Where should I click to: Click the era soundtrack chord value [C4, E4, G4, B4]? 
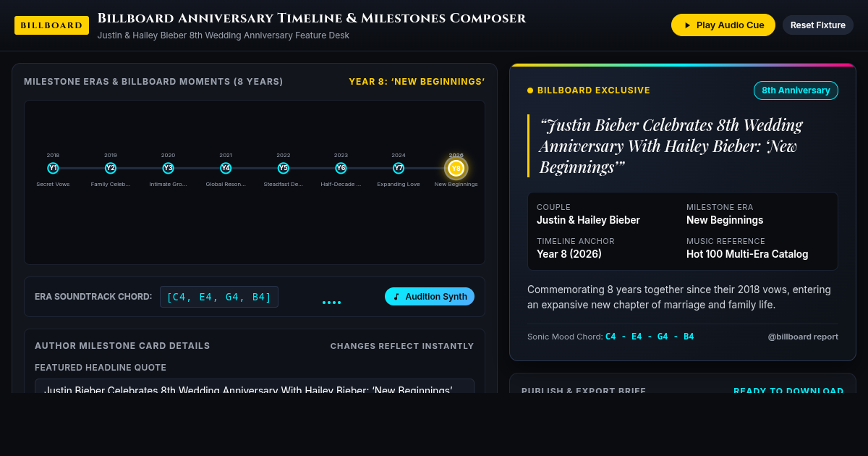(x=219, y=297)
